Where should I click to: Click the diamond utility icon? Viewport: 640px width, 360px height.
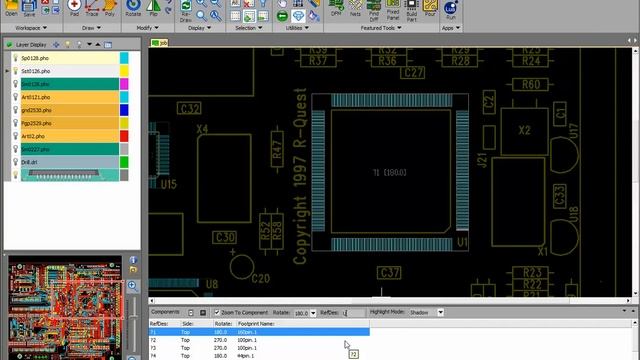298,16
